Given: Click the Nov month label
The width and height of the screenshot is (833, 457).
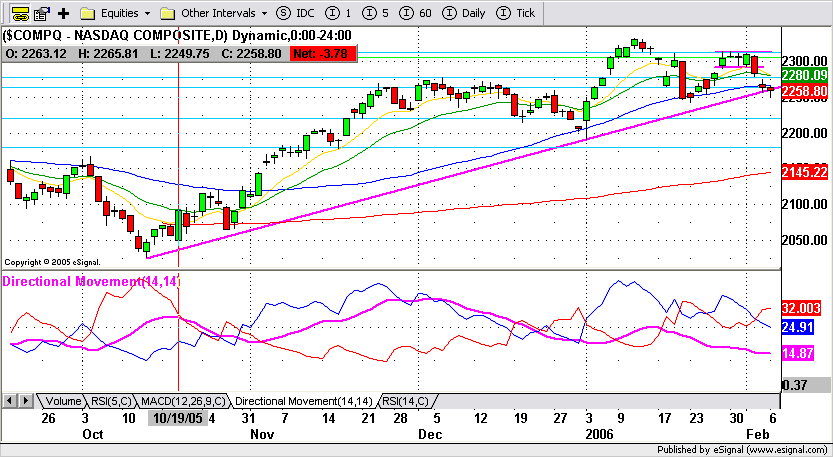Looking at the screenshot, I should 262,434.
